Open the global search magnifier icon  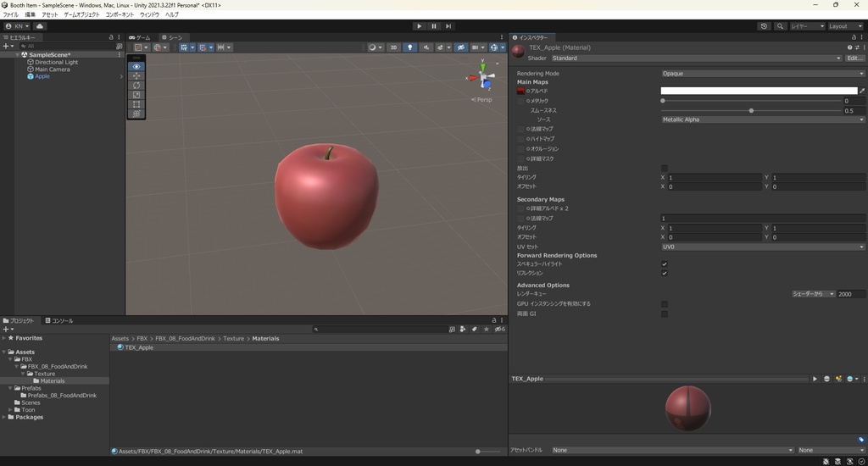(x=780, y=26)
